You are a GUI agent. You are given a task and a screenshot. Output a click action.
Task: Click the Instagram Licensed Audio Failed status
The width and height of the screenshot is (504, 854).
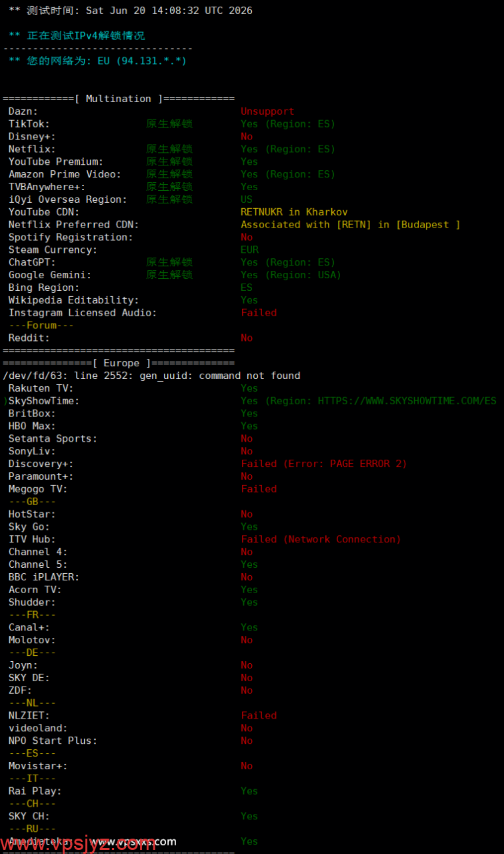pos(259,313)
